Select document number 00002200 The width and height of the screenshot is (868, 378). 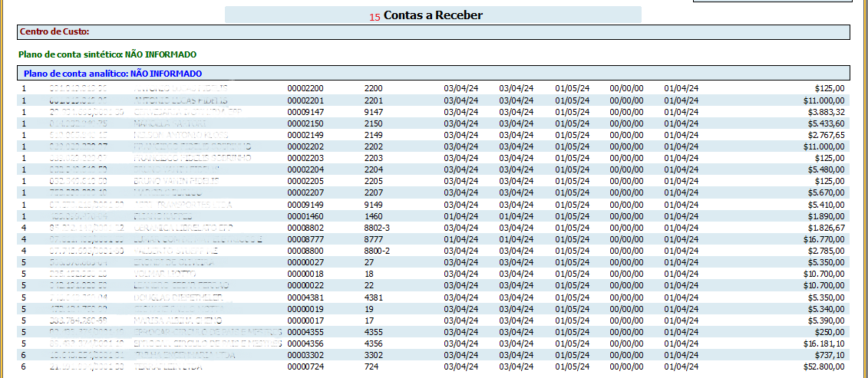pos(305,88)
